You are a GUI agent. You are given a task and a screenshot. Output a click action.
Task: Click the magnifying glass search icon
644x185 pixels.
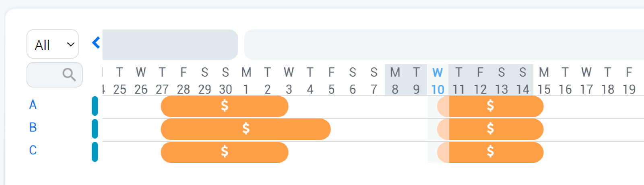pos(69,75)
